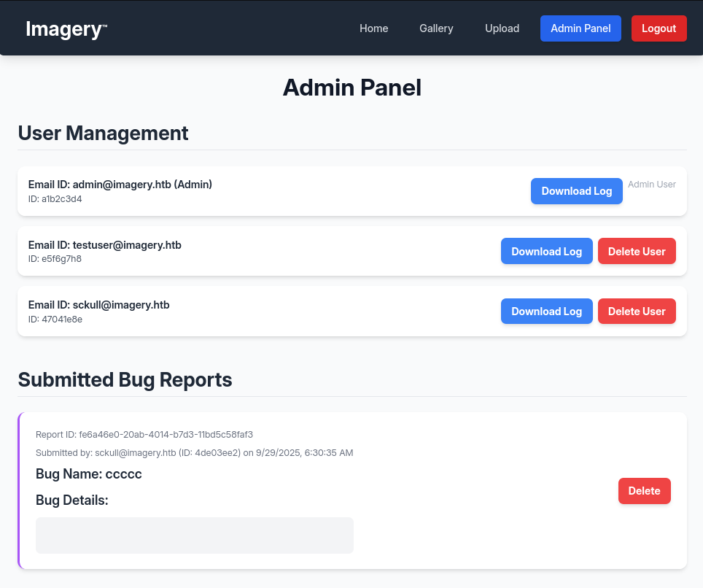Viewport: 703px width, 588px height.
Task: Navigate to the Upload page
Action: point(502,28)
